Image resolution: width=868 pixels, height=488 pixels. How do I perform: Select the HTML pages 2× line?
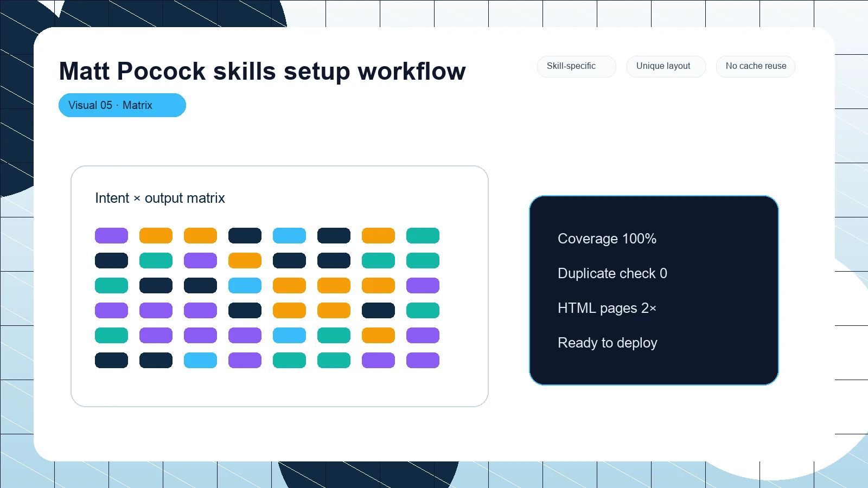pyautogui.click(x=607, y=308)
